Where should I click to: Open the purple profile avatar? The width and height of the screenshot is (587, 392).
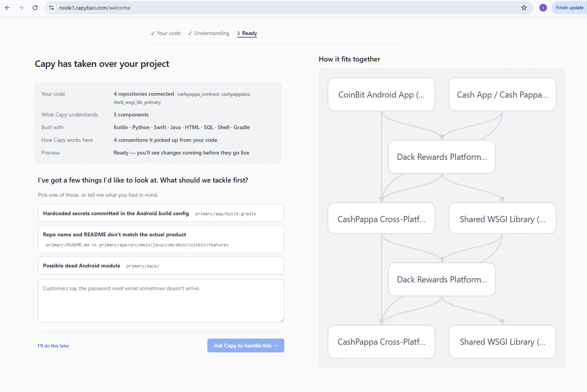pyautogui.click(x=543, y=8)
